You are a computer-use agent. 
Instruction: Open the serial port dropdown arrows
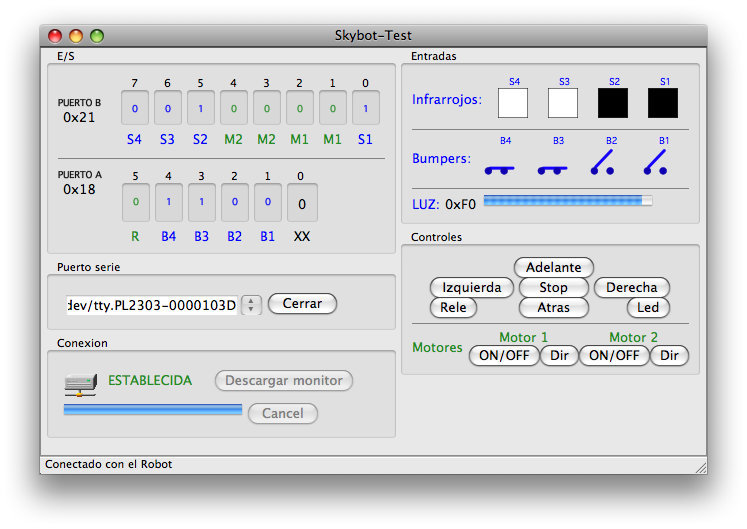point(252,305)
